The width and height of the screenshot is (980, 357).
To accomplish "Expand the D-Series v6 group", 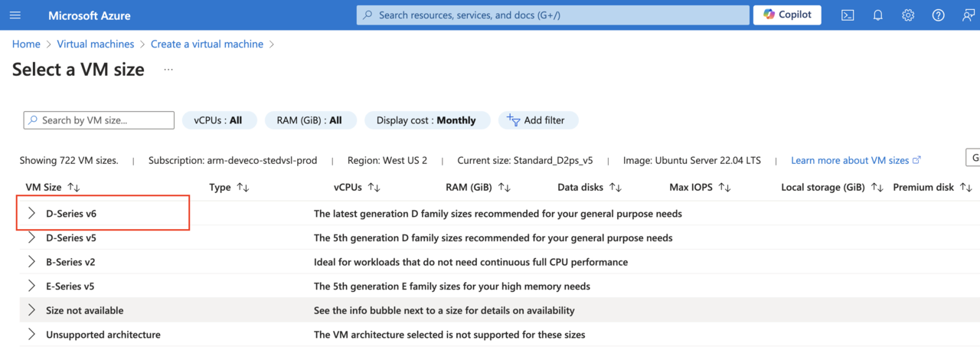I will pyautogui.click(x=31, y=214).
